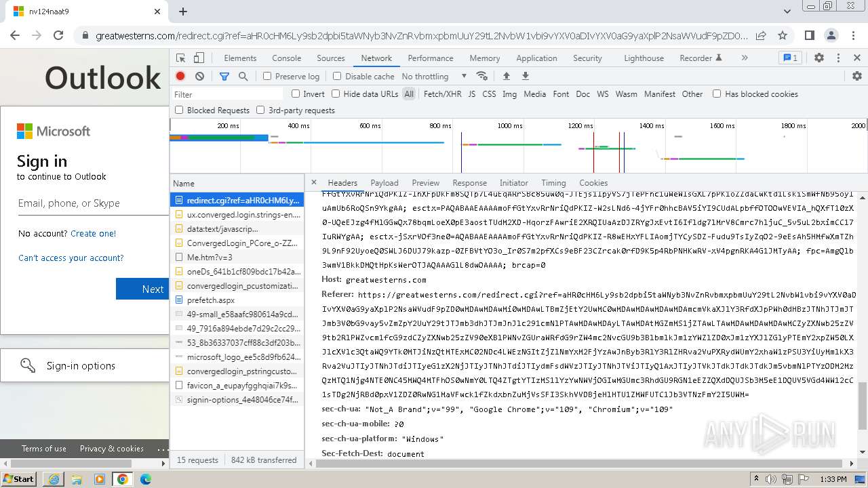Stop recording network log
This screenshot has width=868, height=488.
point(180,77)
